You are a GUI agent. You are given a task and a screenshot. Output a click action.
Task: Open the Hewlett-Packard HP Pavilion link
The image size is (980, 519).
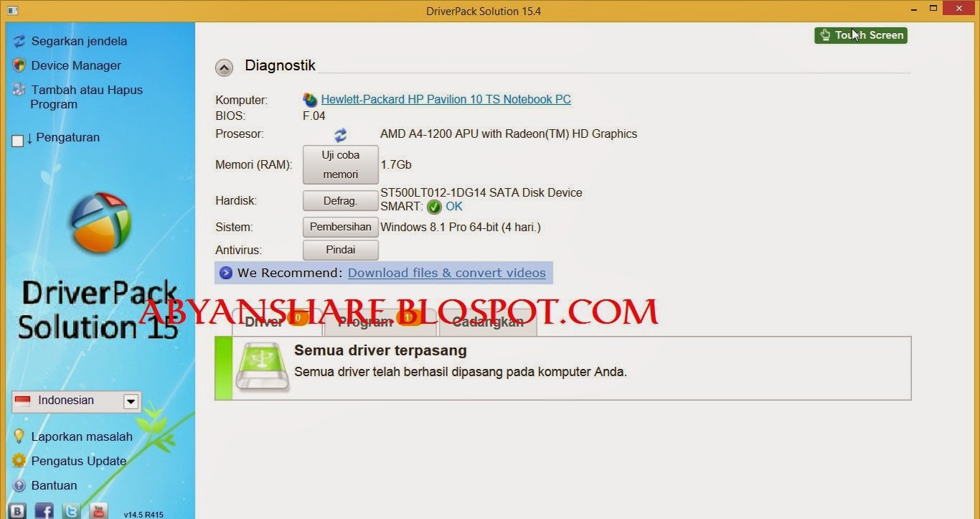click(x=446, y=99)
